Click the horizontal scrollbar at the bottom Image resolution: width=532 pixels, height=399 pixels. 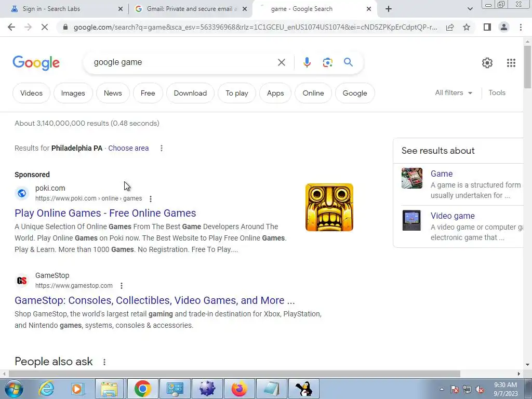click(x=234, y=374)
